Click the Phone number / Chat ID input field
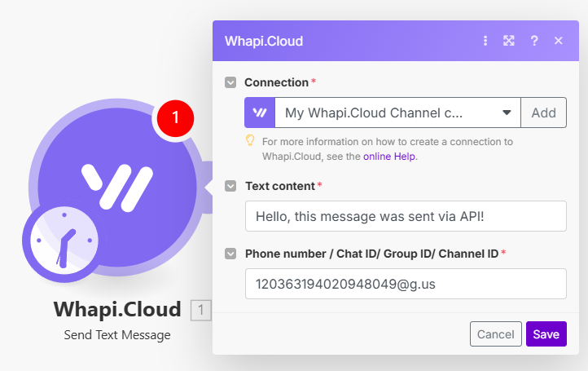 point(406,284)
